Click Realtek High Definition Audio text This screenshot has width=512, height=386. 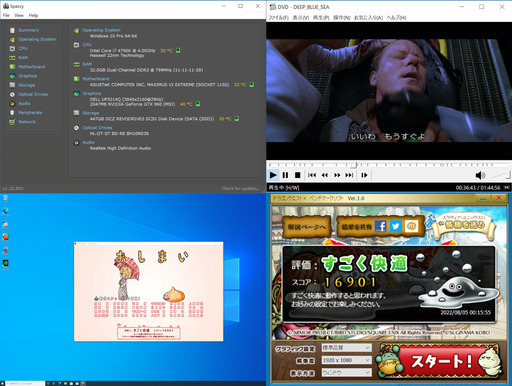pyautogui.click(x=120, y=148)
